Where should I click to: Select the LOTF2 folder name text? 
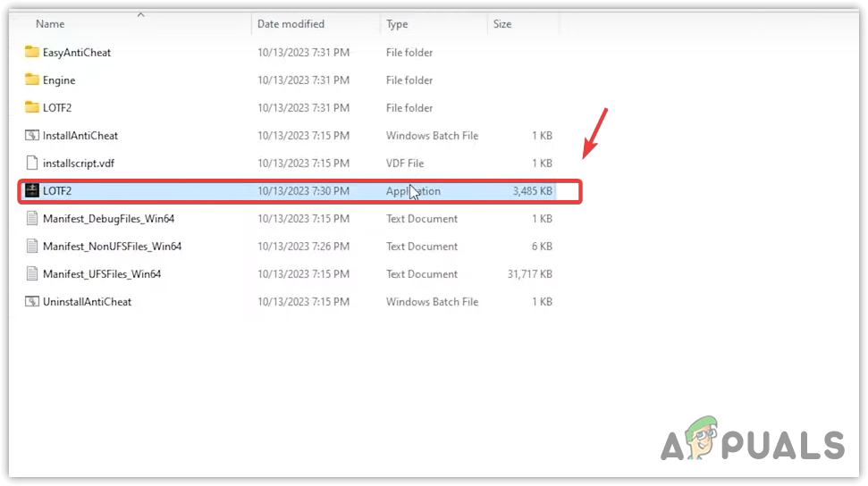[57, 107]
